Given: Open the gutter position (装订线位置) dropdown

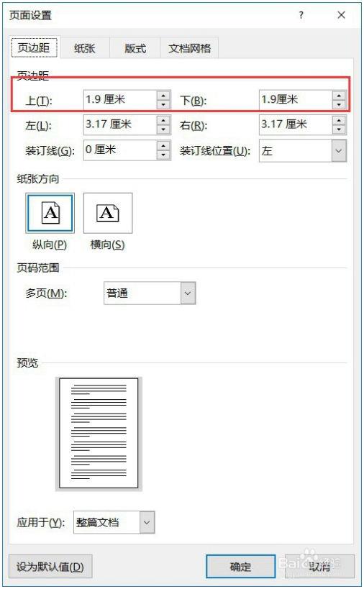Looking at the screenshot, I should pyautogui.click(x=339, y=150).
